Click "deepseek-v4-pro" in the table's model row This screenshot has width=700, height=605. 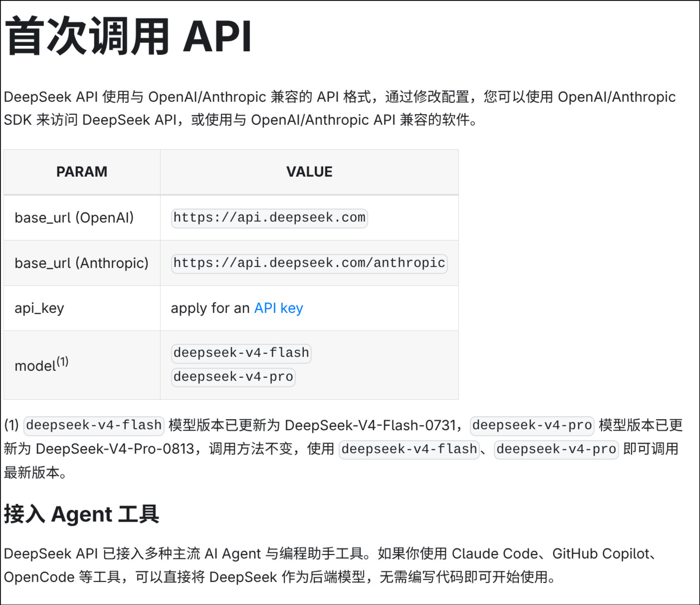coord(233,377)
